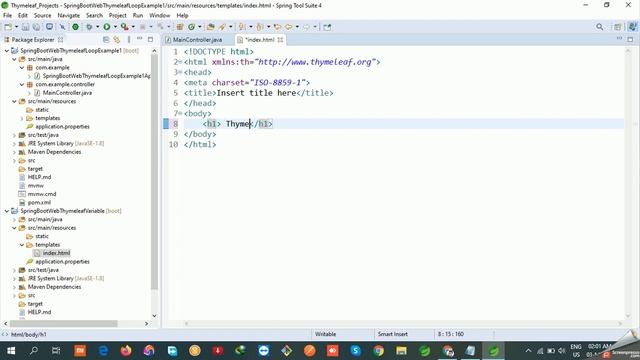Viewport: 640px width, 360px height.
Task: Click the Open Type folder icon
Action: pyautogui.click(x=211, y=27)
